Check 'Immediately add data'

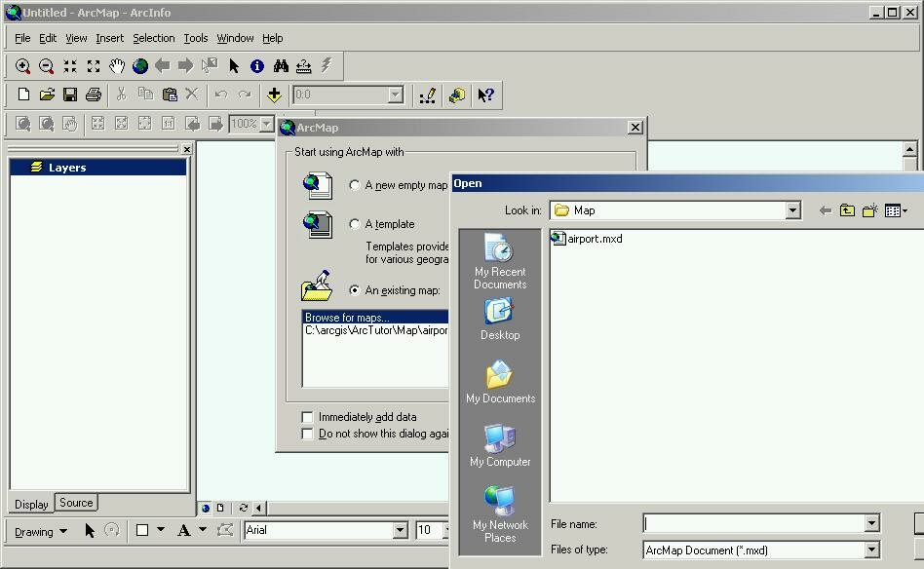point(307,417)
